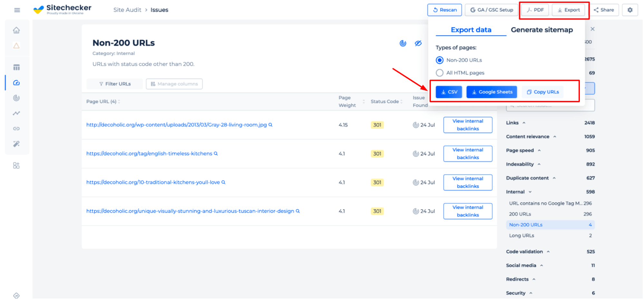Download export as CSV
The height and width of the screenshot is (300, 644).
pyautogui.click(x=449, y=92)
